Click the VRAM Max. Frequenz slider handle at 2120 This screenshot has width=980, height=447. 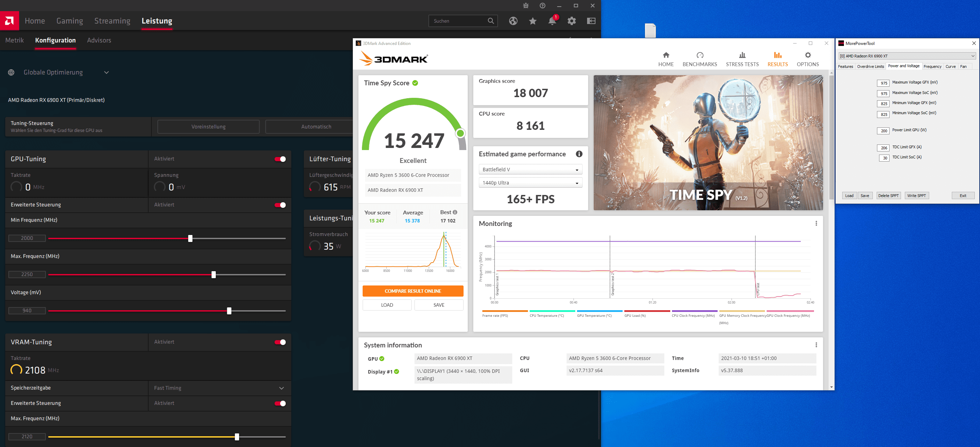pyautogui.click(x=237, y=437)
